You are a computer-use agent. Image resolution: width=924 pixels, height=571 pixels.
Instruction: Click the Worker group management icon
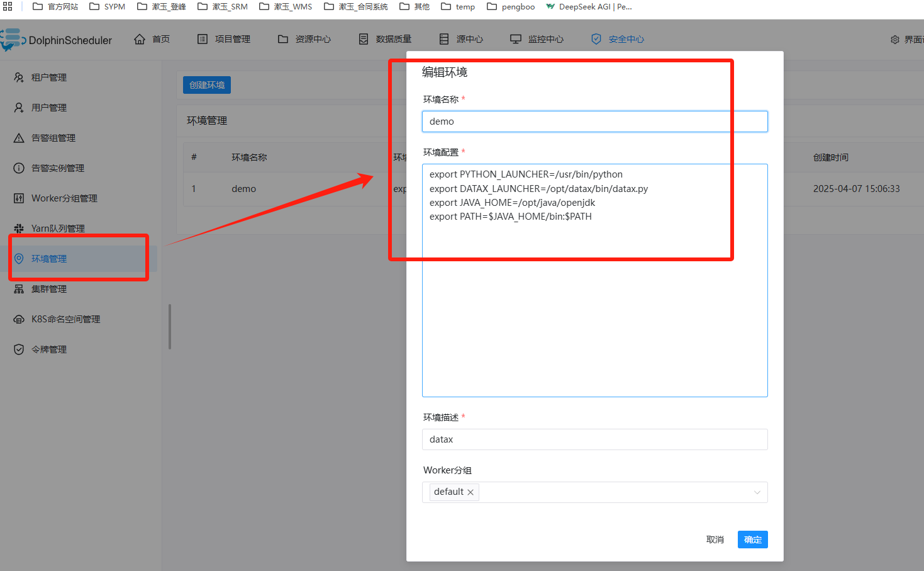[x=19, y=198]
